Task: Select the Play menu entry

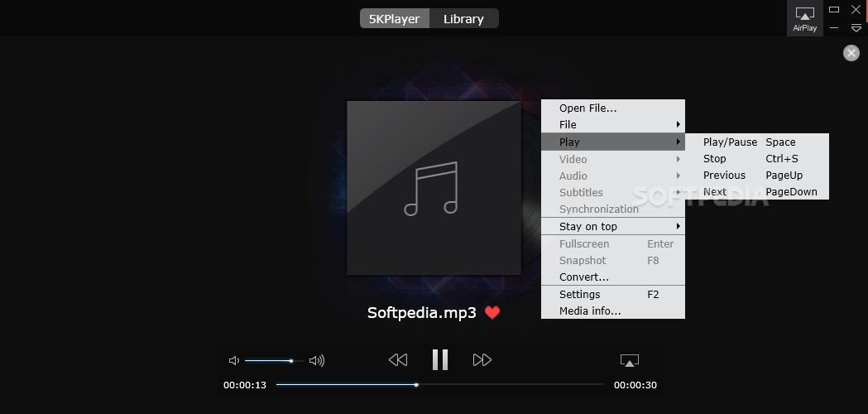Action: (613, 142)
